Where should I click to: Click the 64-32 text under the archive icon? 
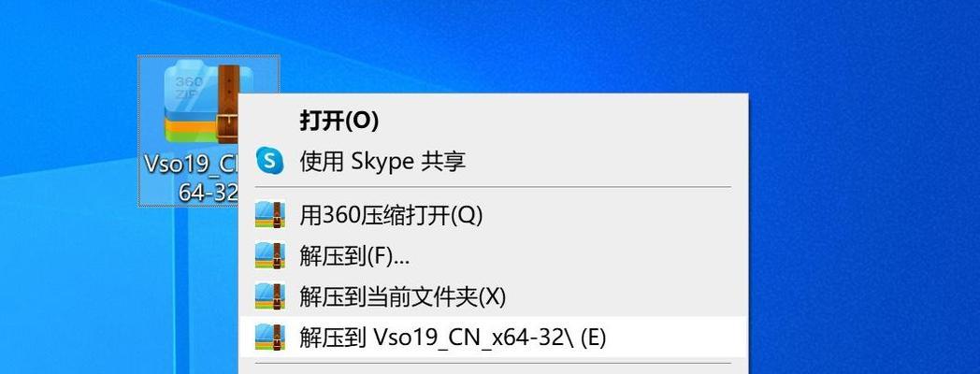[x=208, y=192]
